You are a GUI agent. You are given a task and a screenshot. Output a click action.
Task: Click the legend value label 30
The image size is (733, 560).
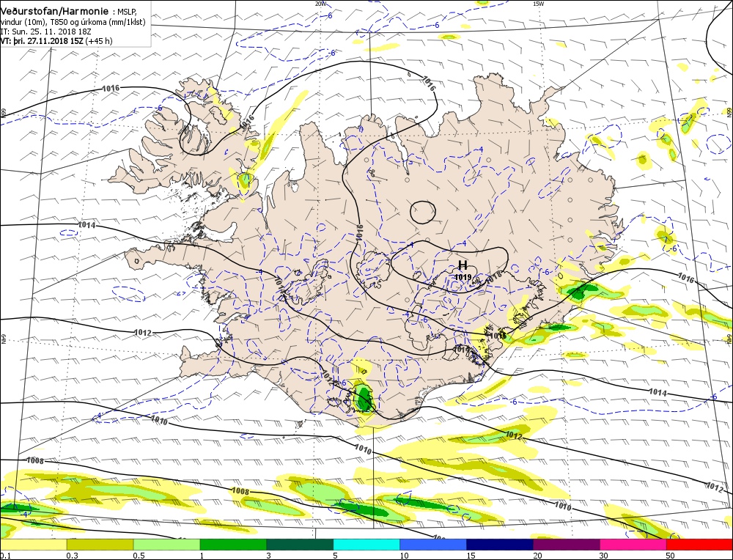pyautogui.click(x=604, y=556)
